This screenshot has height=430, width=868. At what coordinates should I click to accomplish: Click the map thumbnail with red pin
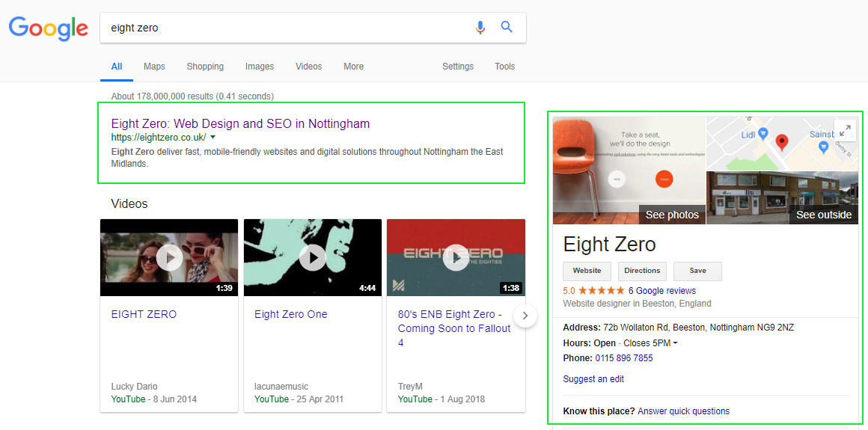(782, 144)
